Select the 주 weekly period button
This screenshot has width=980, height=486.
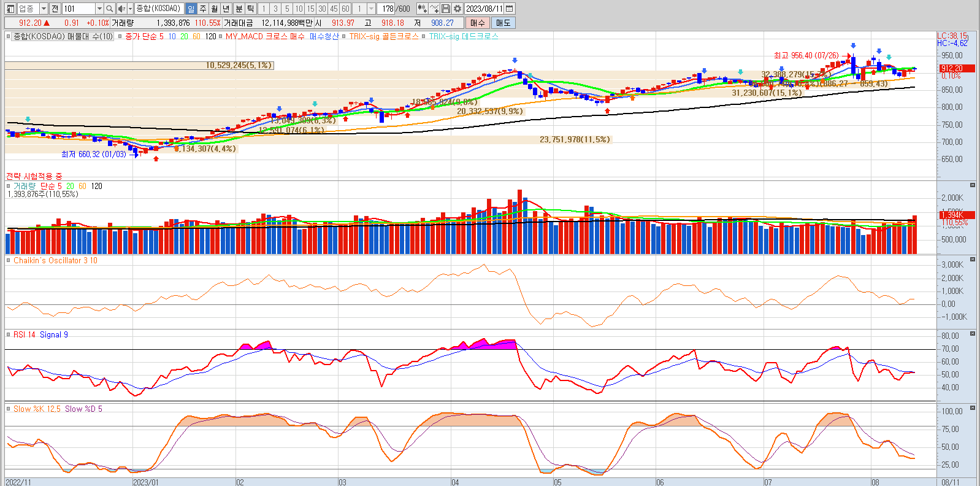coord(203,9)
